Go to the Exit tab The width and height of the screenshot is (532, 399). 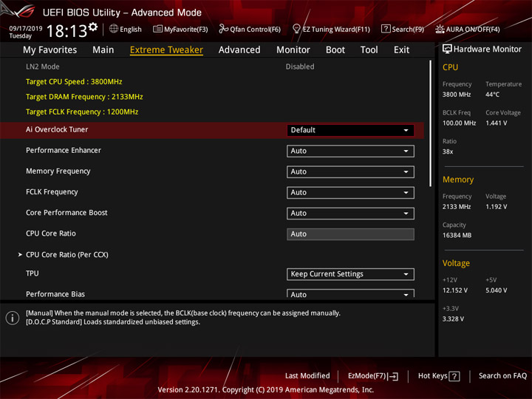[x=401, y=50]
